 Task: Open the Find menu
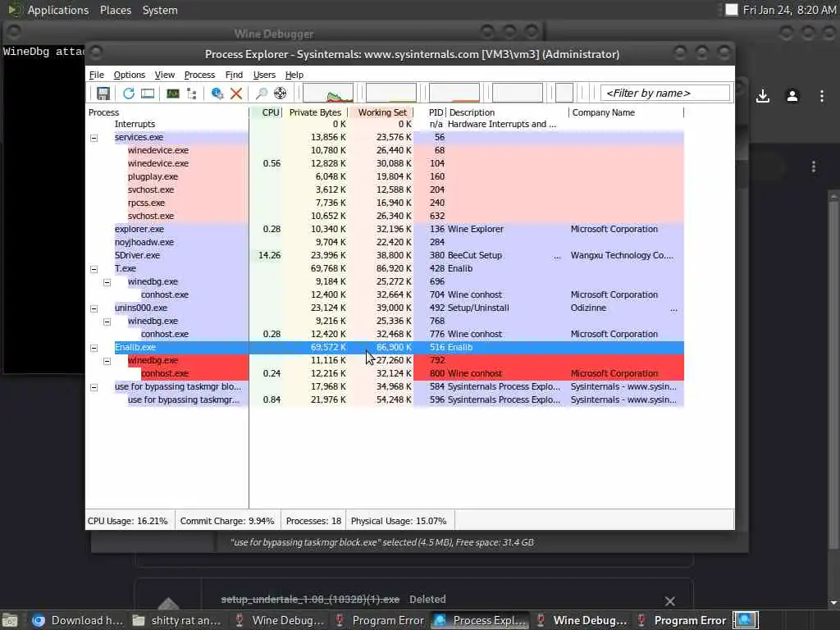[234, 75]
